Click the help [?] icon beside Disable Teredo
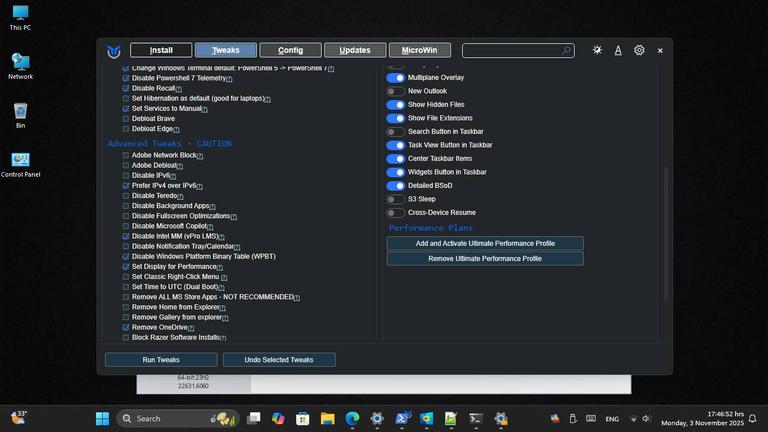This screenshot has height=432, width=768. [x=180, y=197]
